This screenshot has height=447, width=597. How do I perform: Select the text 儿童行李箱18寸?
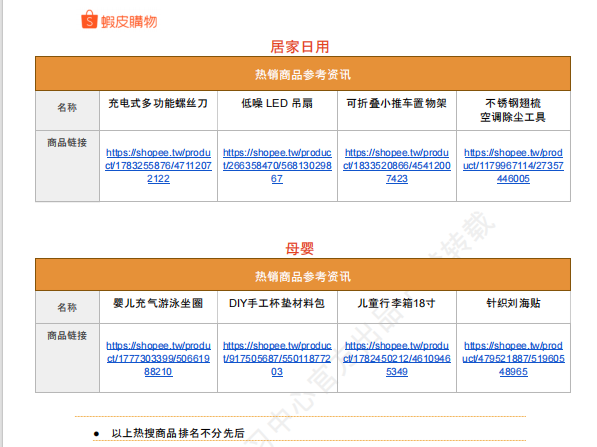[396, 303]
